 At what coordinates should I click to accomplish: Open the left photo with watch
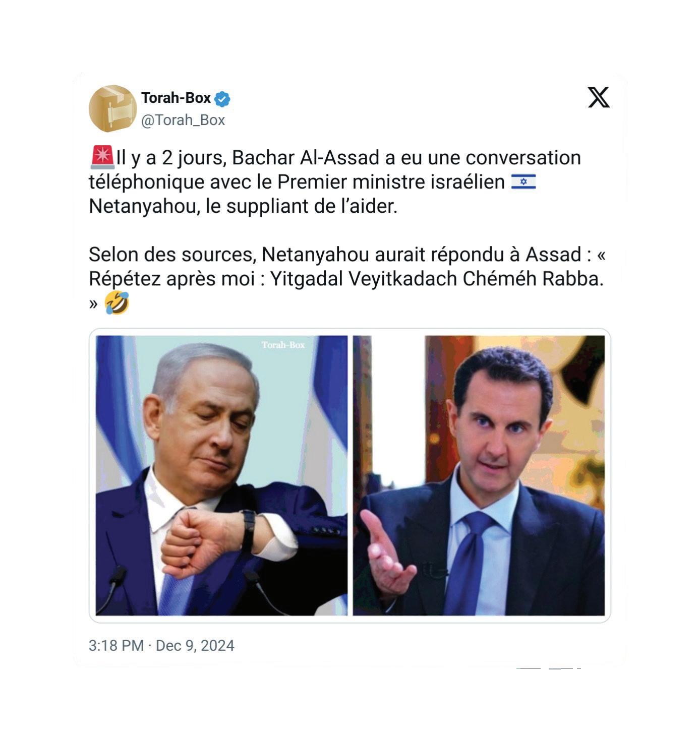pos(222,475)
